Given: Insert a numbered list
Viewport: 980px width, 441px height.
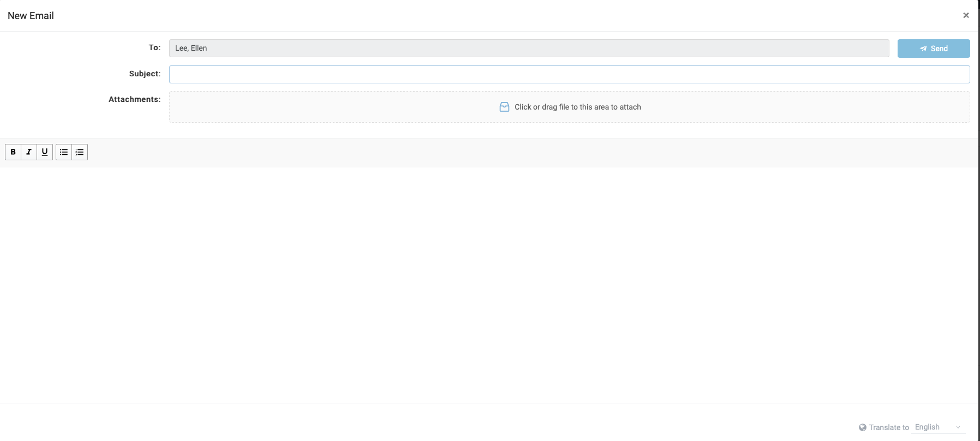Looking at the screenshot, I should pos(80,152).
